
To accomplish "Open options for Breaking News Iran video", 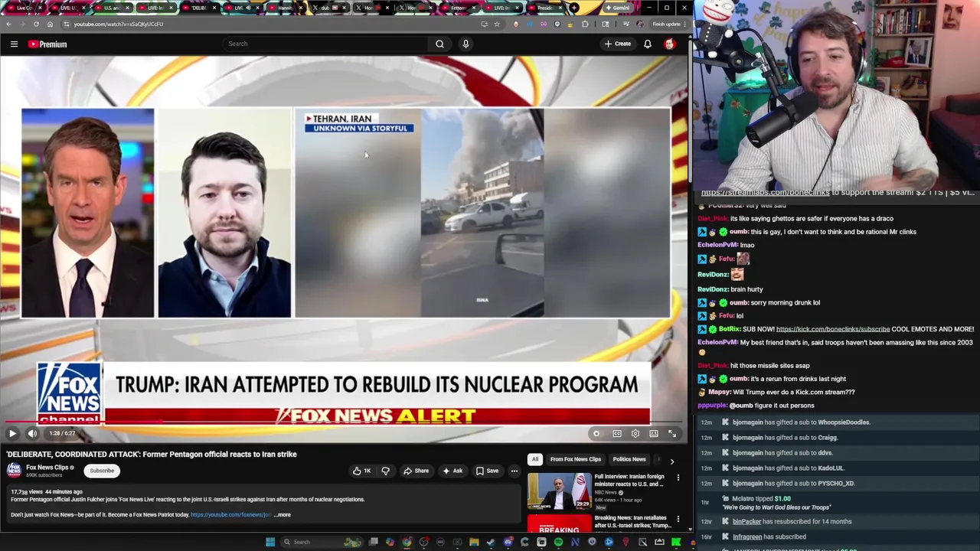I will (678, 519).
